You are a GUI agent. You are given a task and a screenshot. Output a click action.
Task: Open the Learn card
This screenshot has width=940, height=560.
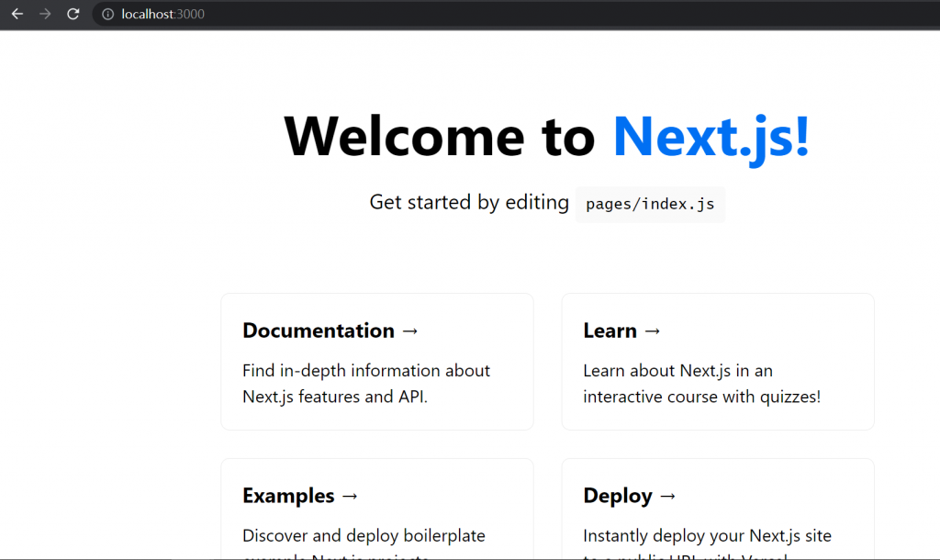[718, 362]
